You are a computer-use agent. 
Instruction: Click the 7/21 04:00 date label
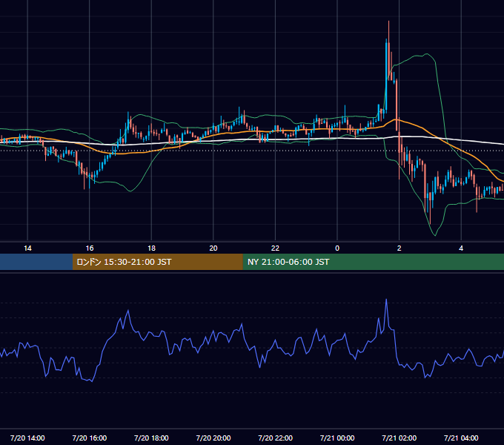(x=461, y=438)
